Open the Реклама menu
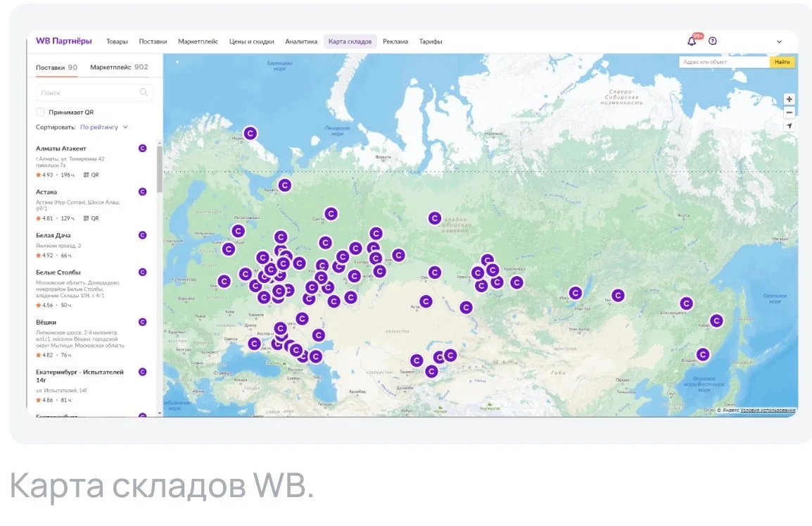The image size is (812, 526). click(x=395, y=42)
